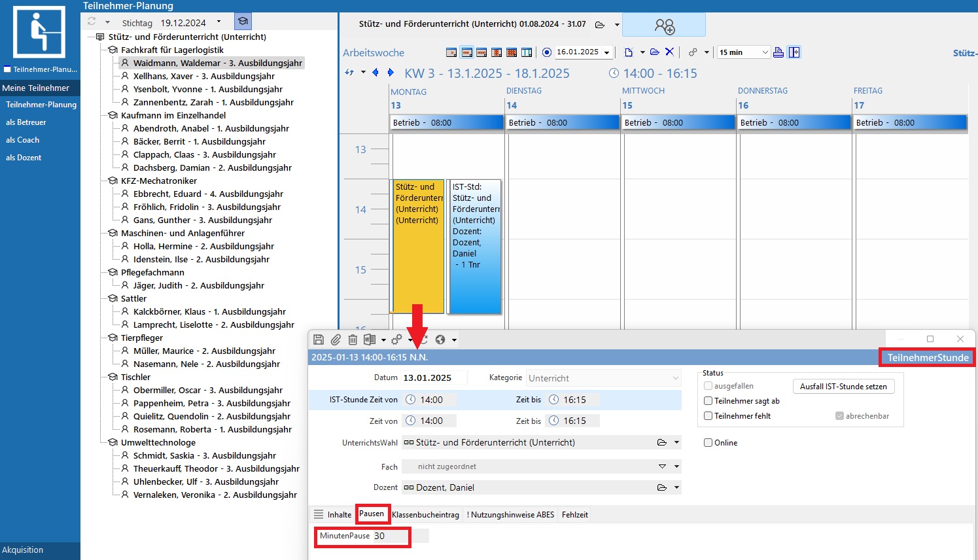Switch to the Klassenbucheintrag tab
The height and width of the screenshot is (560, 978).
425,515
